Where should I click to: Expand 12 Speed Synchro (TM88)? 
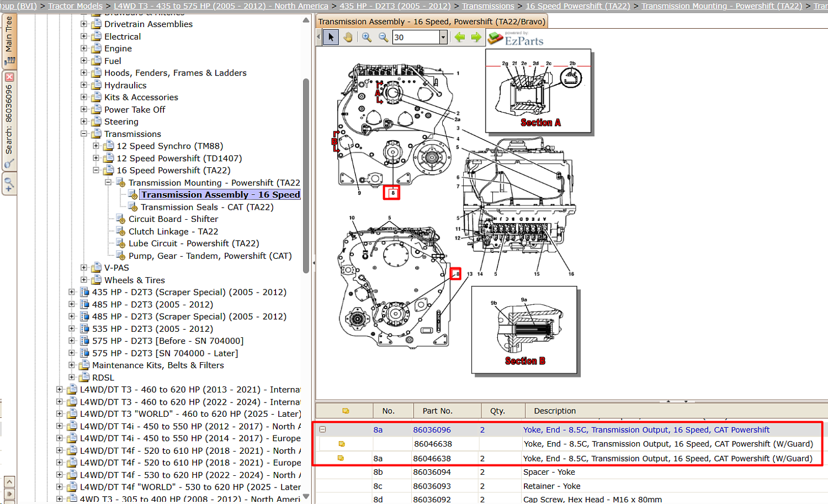[96, 146]
